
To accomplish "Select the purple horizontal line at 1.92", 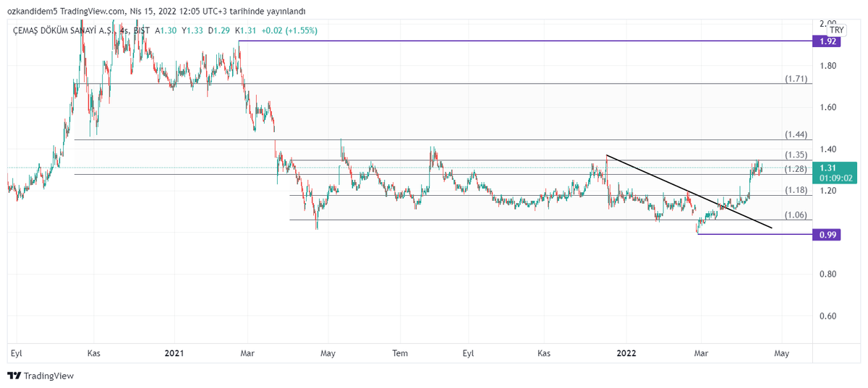I will tap(525, 41).
